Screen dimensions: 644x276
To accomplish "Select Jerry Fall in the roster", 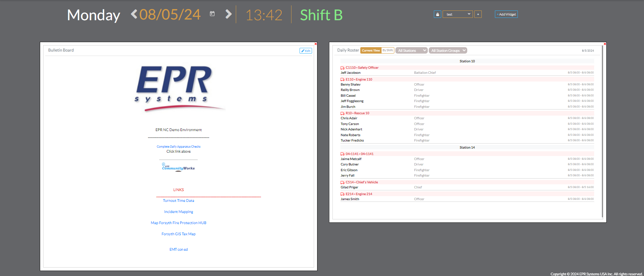I will [x=347, y=176].
